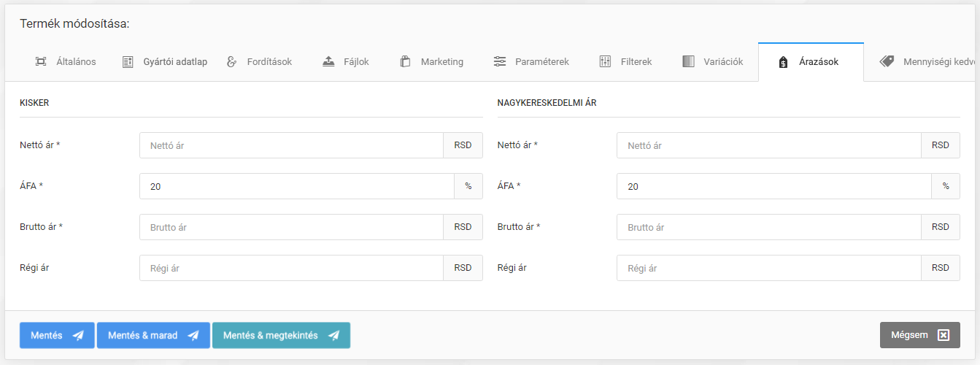Click the Termék módosítása title

coord(74,24)
